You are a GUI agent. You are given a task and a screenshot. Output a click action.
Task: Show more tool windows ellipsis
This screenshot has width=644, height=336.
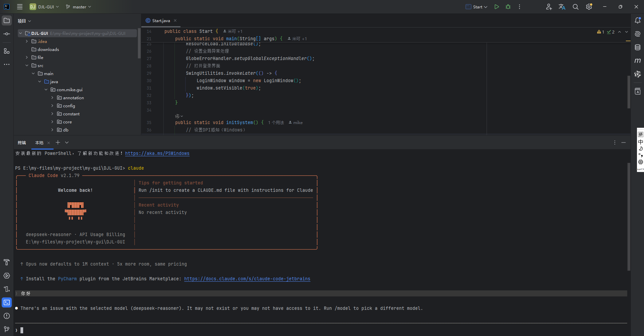click(x=7, y=64)
